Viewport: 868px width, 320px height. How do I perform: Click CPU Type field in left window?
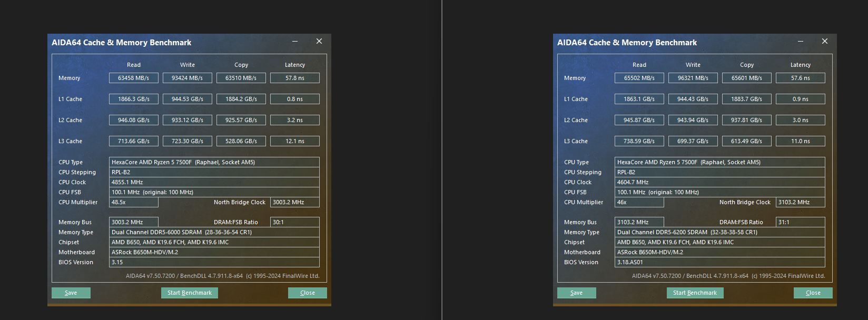214,162
